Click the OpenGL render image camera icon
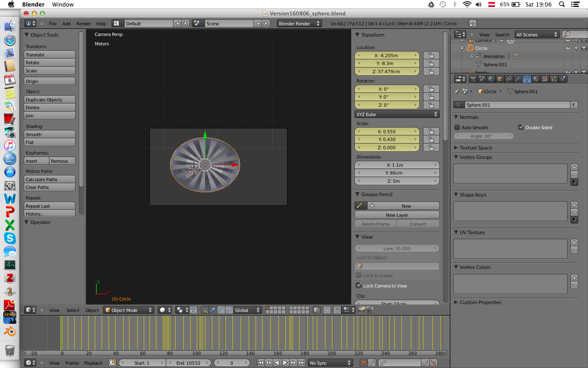This screenshot has width=588, height=368. (x=361, y=310)
